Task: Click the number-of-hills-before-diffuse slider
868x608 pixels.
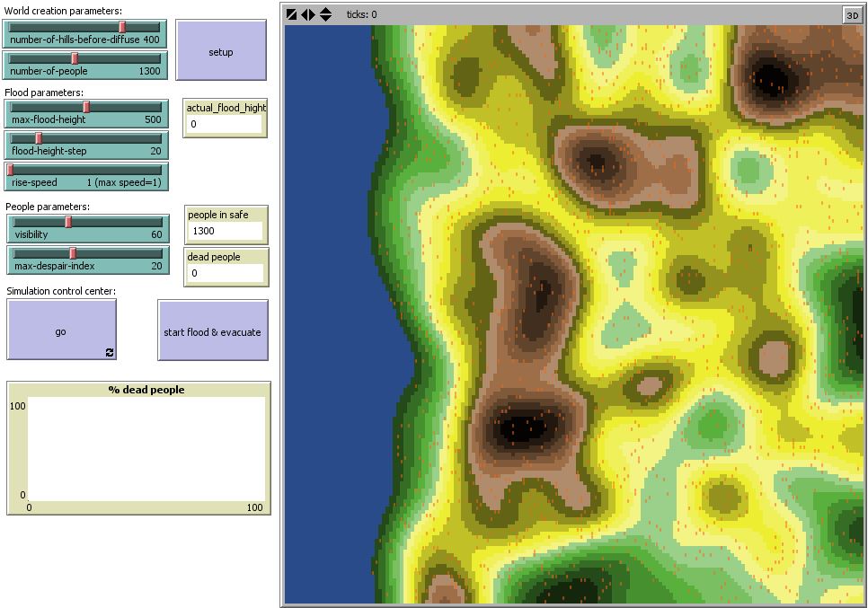Action: coord(85,33)
